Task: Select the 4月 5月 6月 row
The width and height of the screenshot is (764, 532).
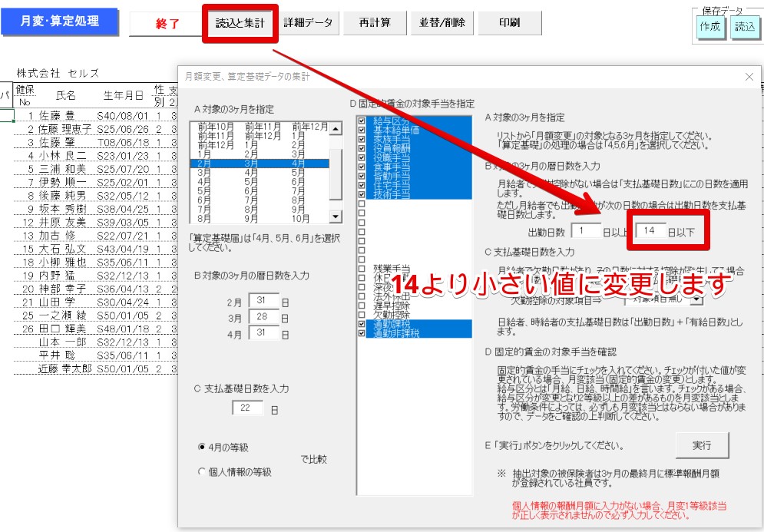Action: [260, 182]
